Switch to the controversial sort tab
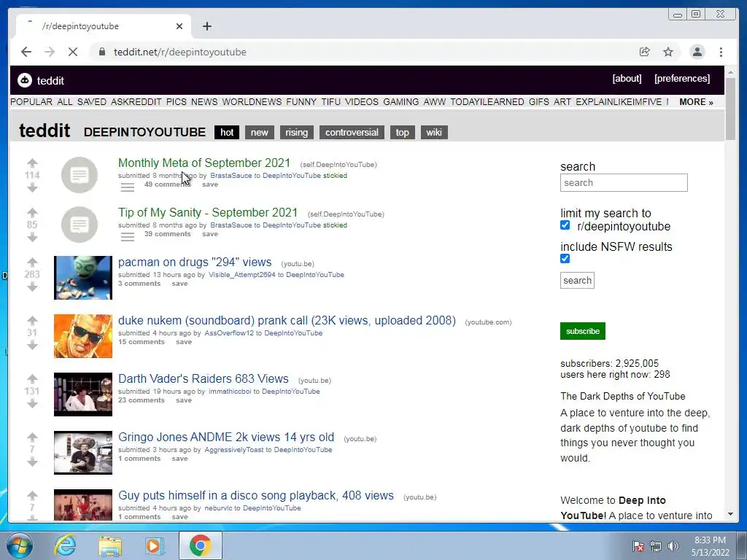The height and width of the screenshot is (560, 747). 352,133
